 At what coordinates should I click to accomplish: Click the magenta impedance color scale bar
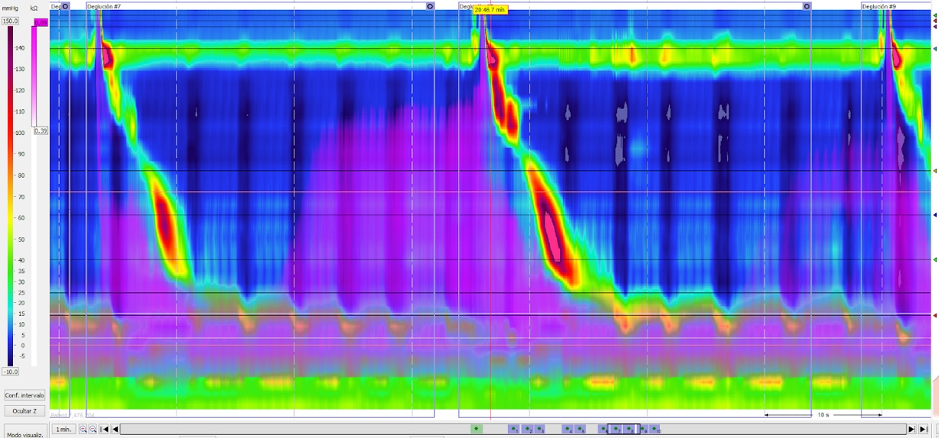[x=41, y=75]
